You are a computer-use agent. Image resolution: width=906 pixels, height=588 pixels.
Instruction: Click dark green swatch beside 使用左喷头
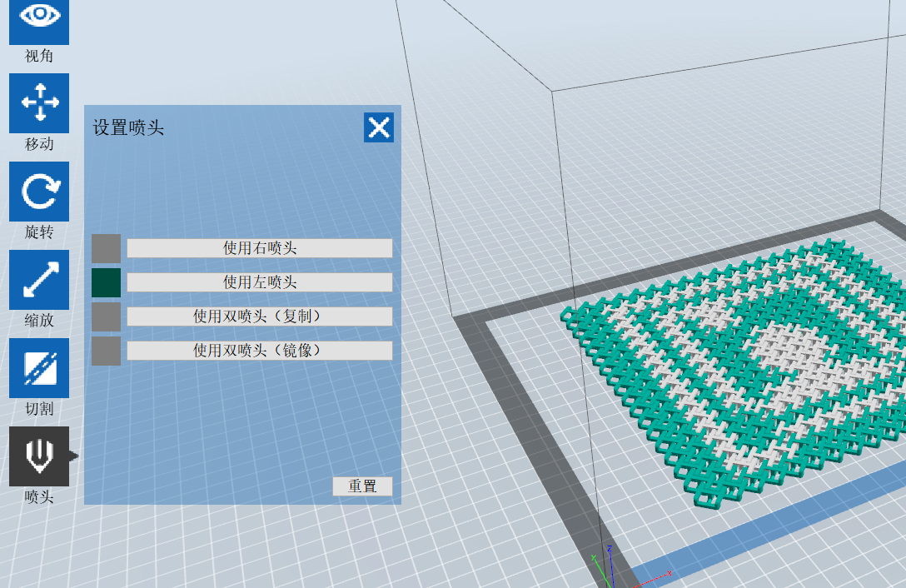click(107, 282)
